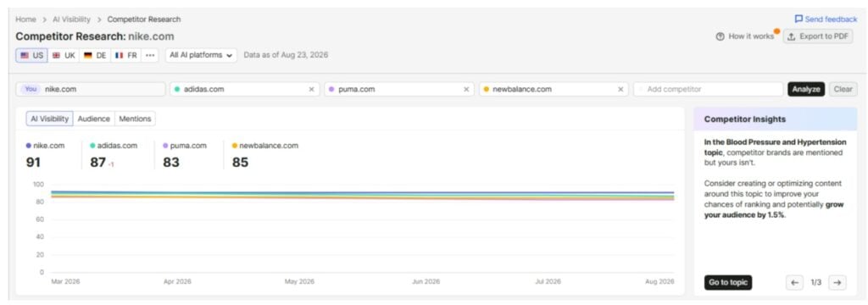Remove newbalance.com competitor
Viewport: 868px width, 305px height.
pyautogui.click(x=620, y=89)
